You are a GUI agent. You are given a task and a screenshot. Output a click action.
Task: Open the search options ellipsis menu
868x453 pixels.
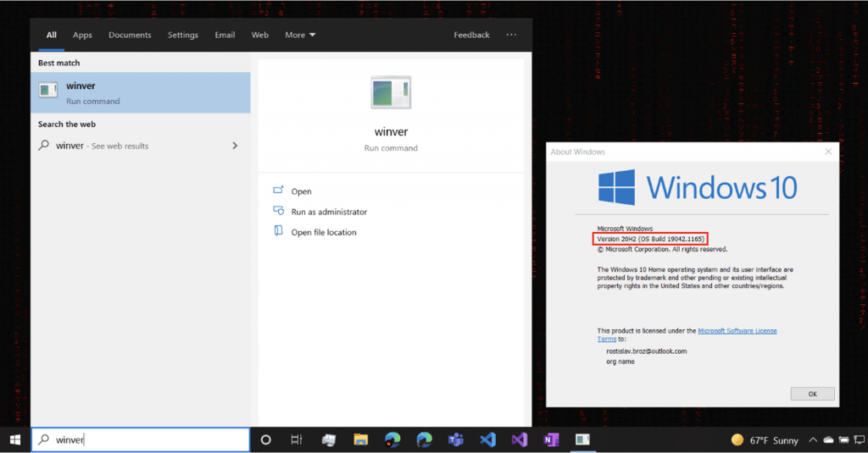[x=511, y=35]
